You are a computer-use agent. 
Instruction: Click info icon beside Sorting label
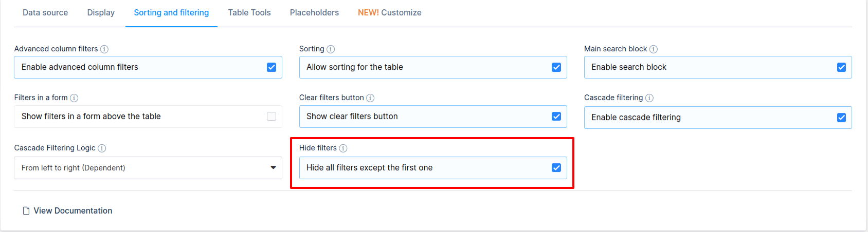[x=331, y=49]
